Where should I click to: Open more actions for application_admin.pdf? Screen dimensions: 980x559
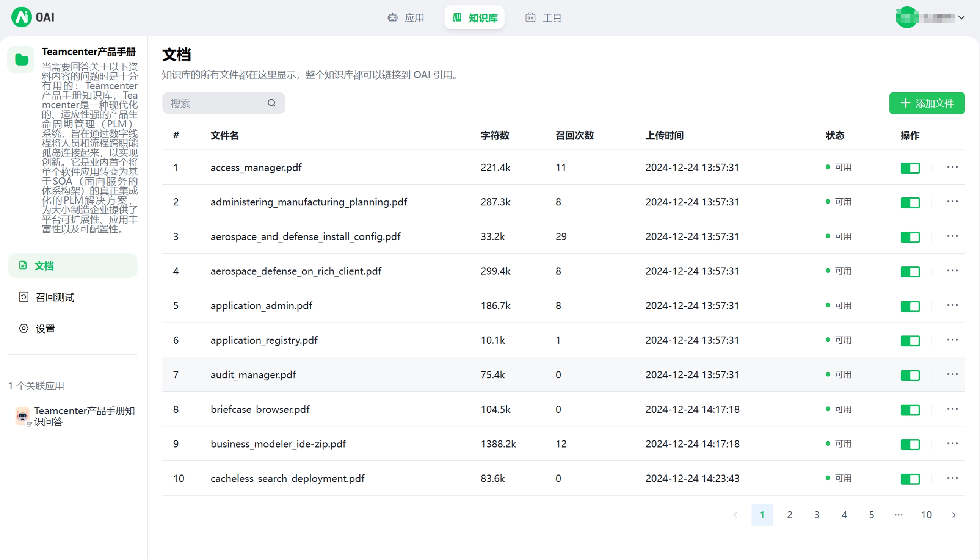pos(952,305)
